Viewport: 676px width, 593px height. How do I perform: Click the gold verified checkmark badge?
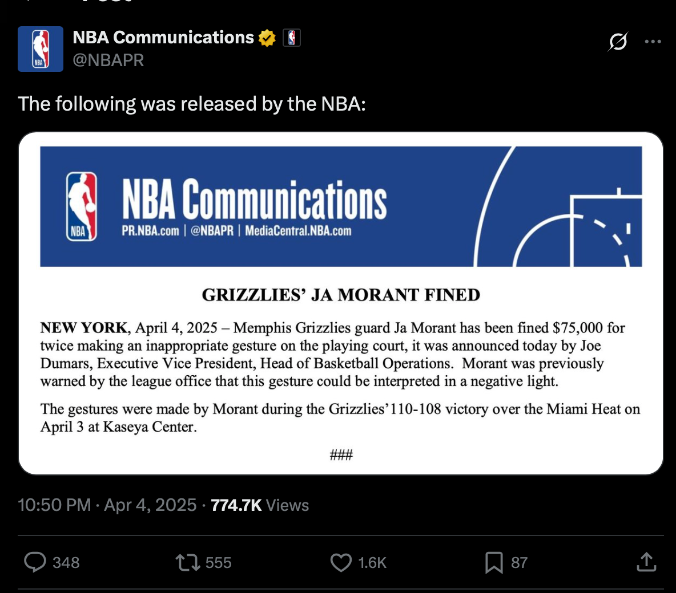(x=268, y=38)
